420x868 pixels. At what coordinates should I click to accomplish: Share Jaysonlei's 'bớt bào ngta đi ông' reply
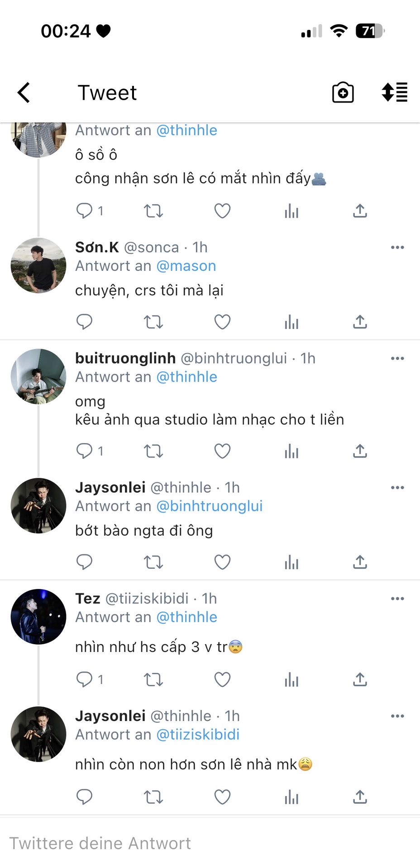point(360,562)
